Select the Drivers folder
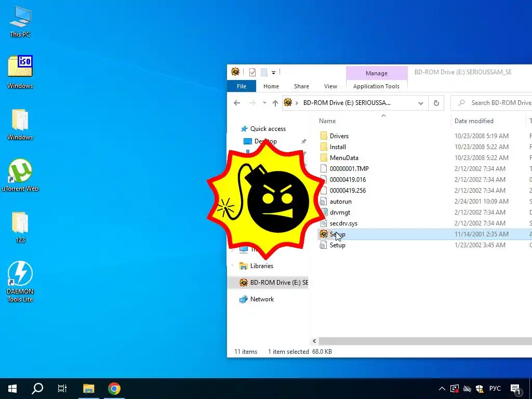 (x=339, y=136)
